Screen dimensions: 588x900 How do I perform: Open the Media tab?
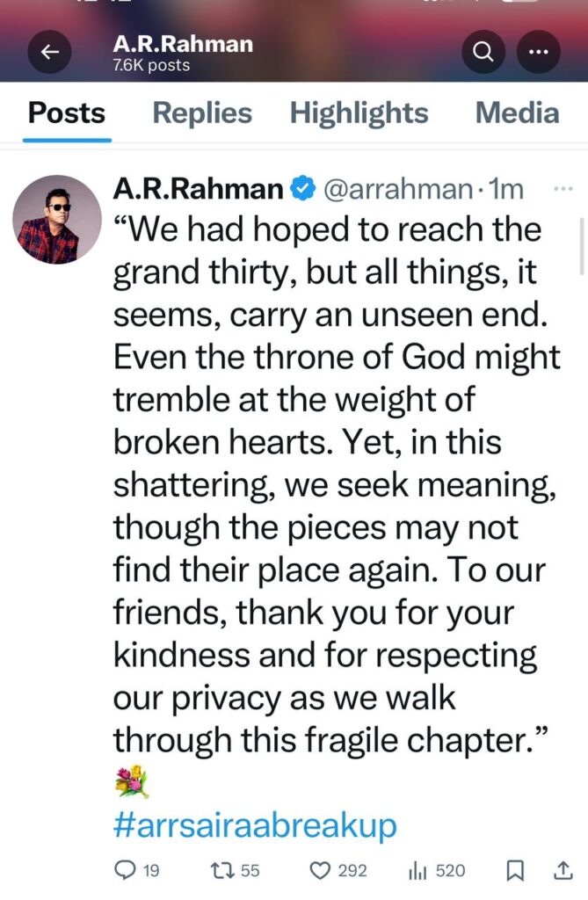point(518,112)
